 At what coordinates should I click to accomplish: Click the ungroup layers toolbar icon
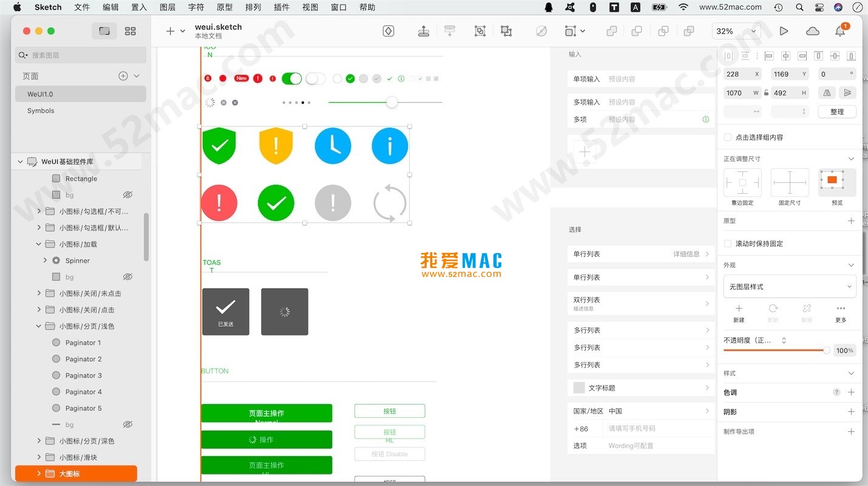point(506,31)
